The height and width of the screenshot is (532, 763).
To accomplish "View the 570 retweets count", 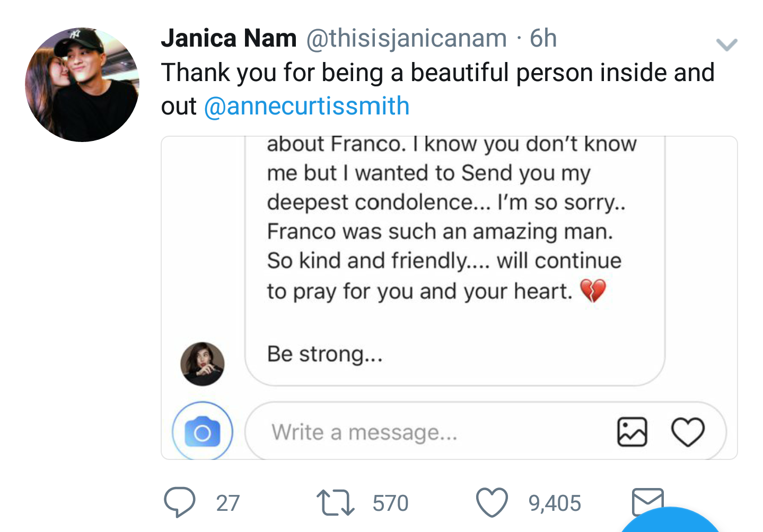I will click(390, 503).
